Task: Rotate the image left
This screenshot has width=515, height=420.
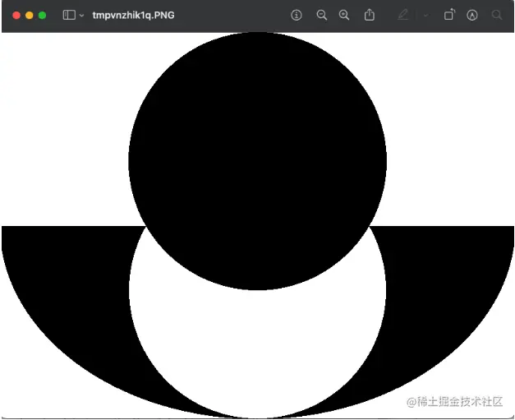Action: click(x=449, y=15)
